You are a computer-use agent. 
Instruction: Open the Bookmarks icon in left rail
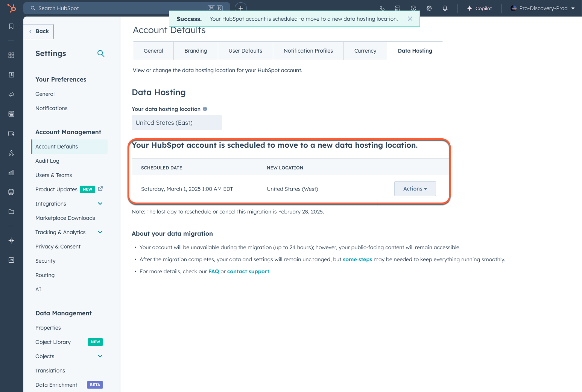coord(11,26)
